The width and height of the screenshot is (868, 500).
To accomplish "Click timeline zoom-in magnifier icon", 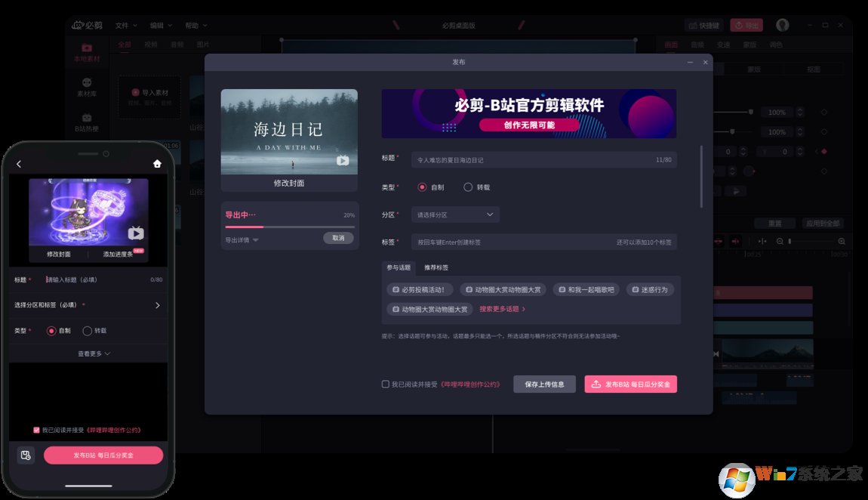I will coord(842,242).
